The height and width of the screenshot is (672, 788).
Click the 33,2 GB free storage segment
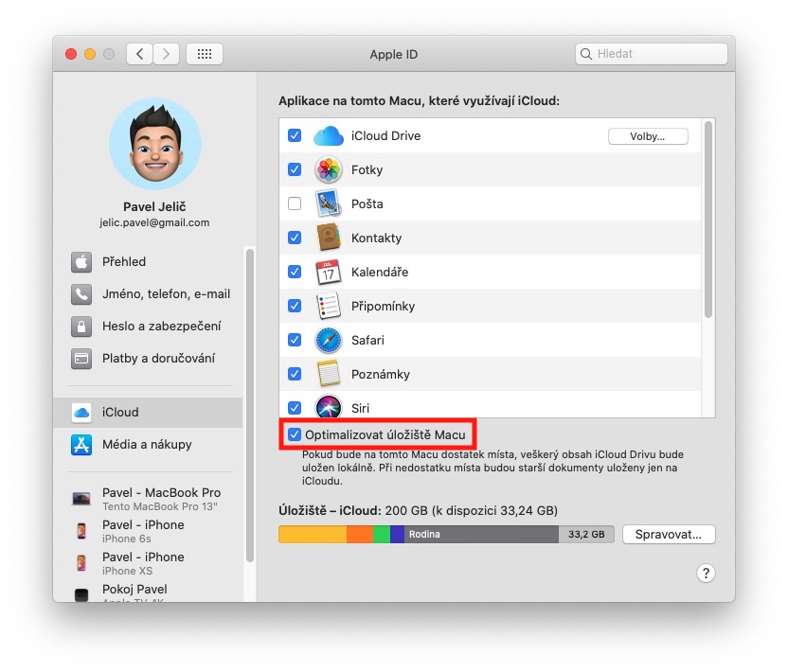pos(586,535)
